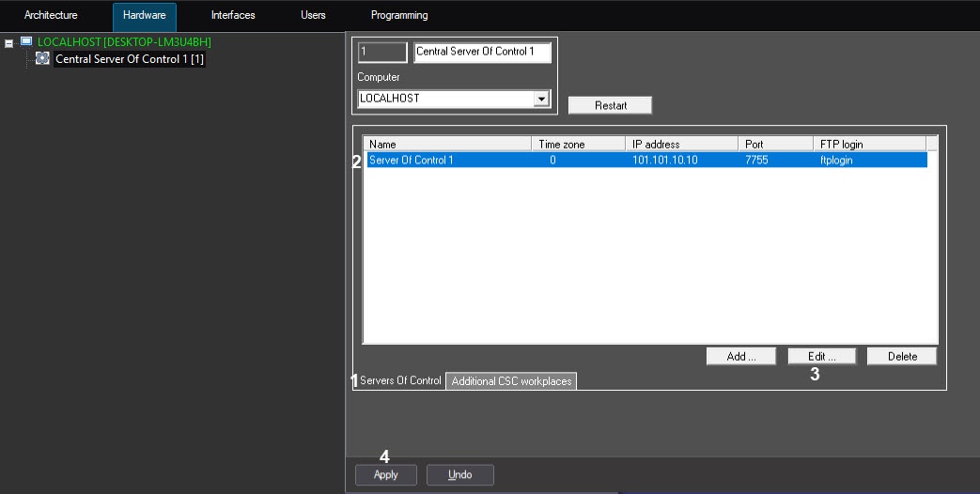Image resolution: width=980 pixels, height=494 pixels.
Task: Delete the selected server entry
Action: [902, 357]
